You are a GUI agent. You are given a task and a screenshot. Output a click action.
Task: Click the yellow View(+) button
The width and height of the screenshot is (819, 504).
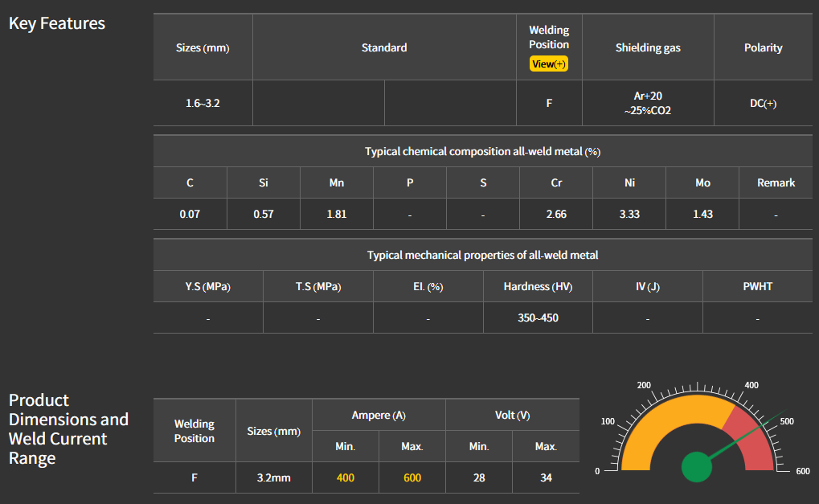click(x=549, y=64)
